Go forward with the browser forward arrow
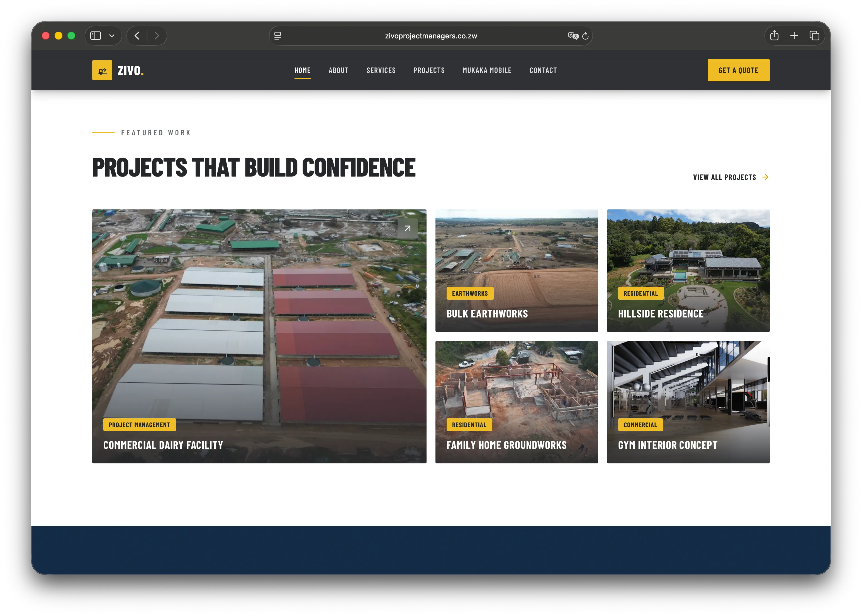 (x=157, y=36)
